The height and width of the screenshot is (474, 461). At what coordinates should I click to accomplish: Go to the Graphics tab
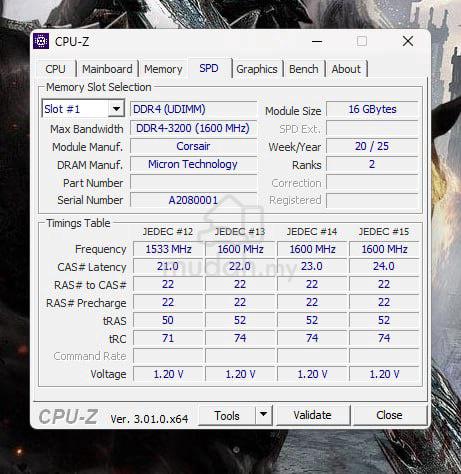click(x=257, y=69)
